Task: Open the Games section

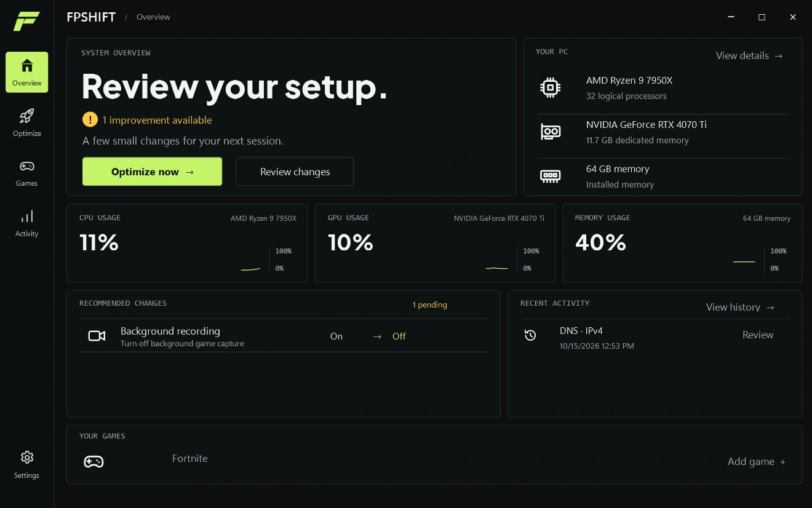Action: coord(27,173)
